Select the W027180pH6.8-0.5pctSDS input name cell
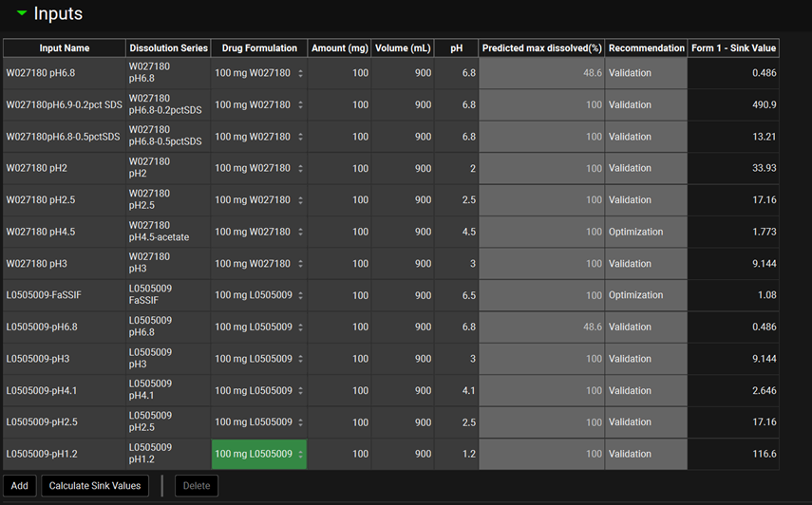Image resolution: width=812 pixels, height=505 pixels. tap(64, 137)
